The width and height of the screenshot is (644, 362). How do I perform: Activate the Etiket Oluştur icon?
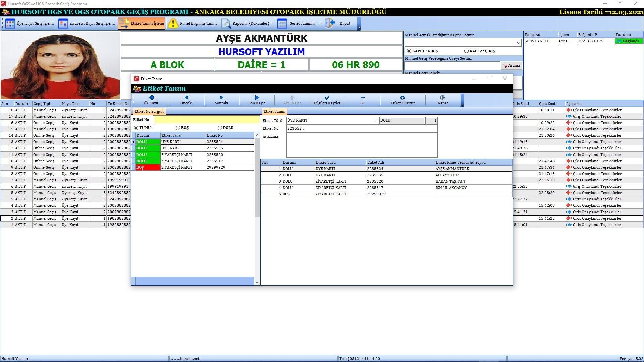click(402, 100)
